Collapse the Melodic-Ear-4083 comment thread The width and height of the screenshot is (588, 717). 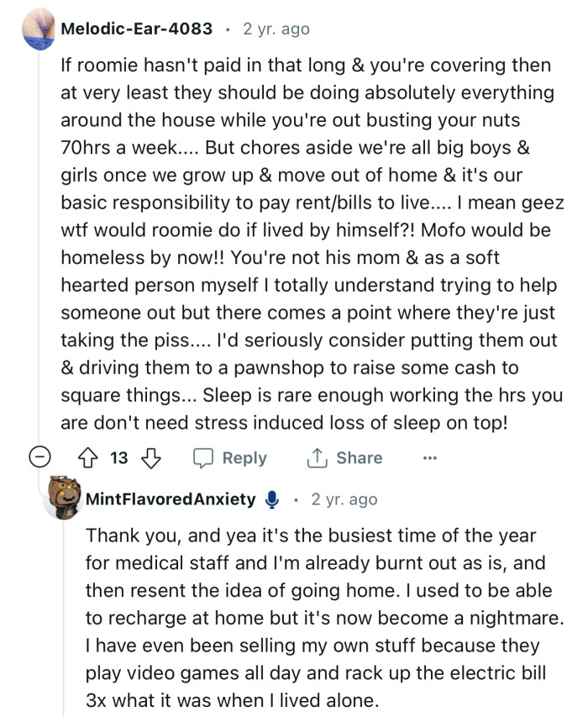point(38,458)
